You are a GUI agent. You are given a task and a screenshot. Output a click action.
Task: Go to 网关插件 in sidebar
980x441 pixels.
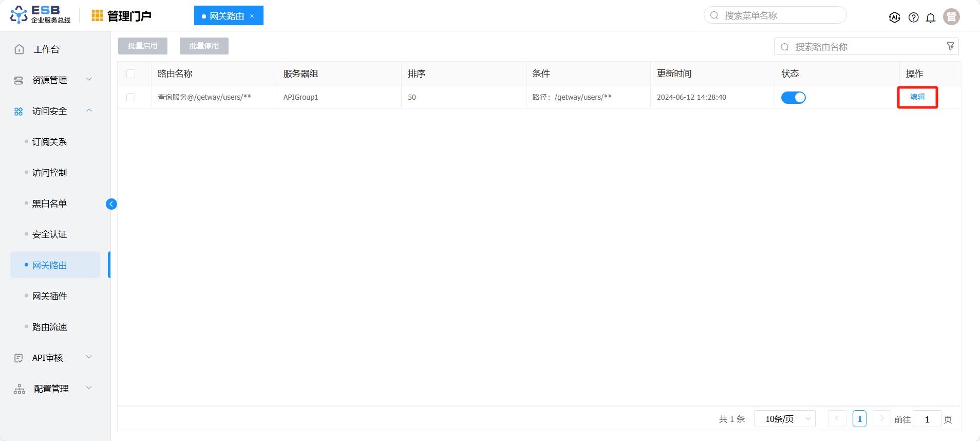pyautogui.click(x=50, y=296)
